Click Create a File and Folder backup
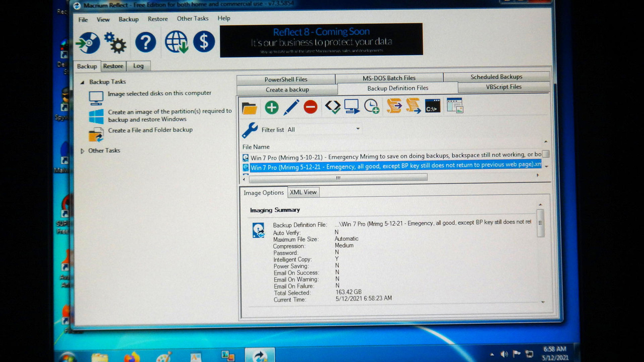This screenshot has width=644, height=362. (x=150, y=130)
